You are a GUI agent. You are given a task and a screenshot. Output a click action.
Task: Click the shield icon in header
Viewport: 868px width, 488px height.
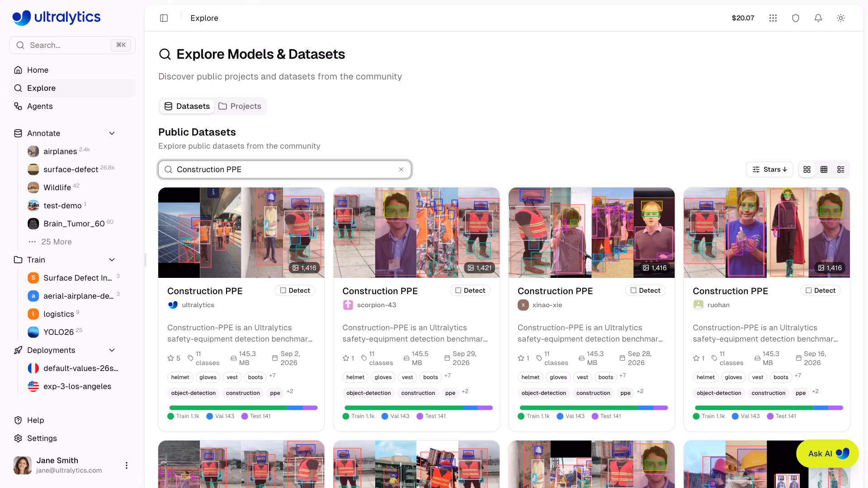796,18
